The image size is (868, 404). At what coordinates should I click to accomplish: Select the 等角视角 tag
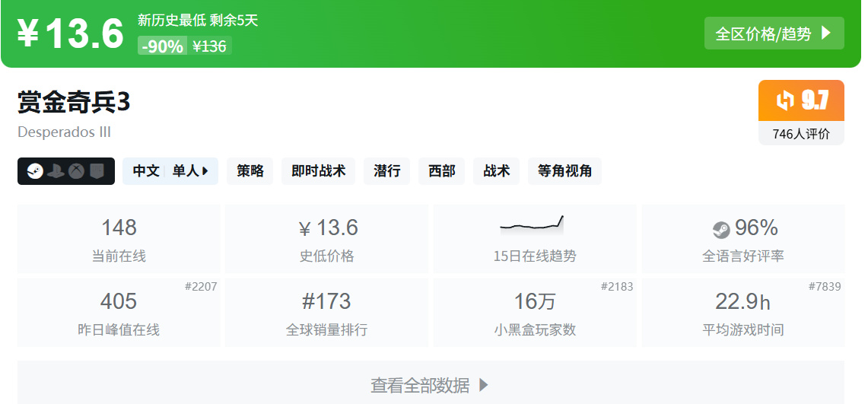pos(564,171)
